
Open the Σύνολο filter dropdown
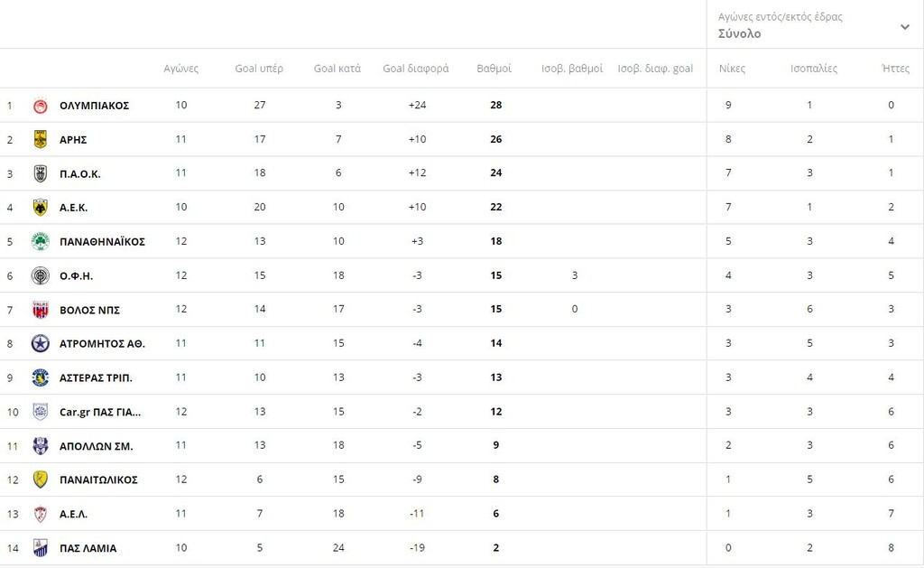point(815,24)
